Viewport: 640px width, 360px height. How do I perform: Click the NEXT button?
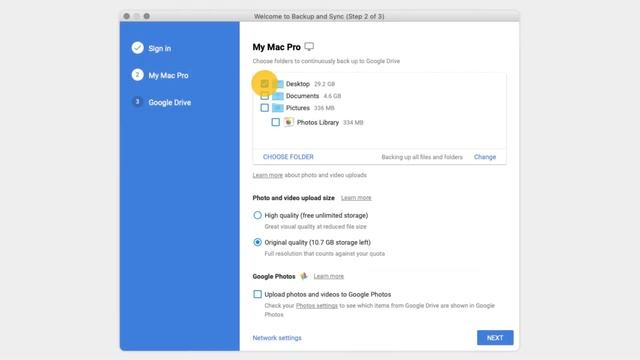pos(495,338)
